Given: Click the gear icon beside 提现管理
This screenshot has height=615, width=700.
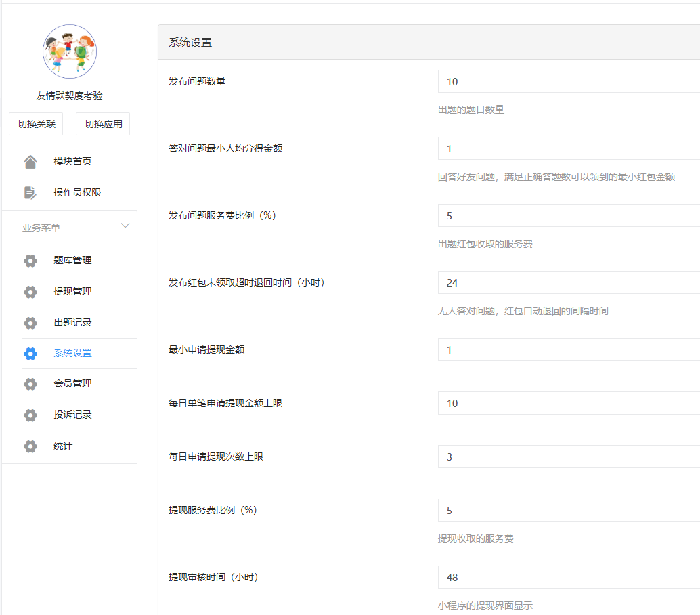Looking at the screenshot, I should 30,292.
